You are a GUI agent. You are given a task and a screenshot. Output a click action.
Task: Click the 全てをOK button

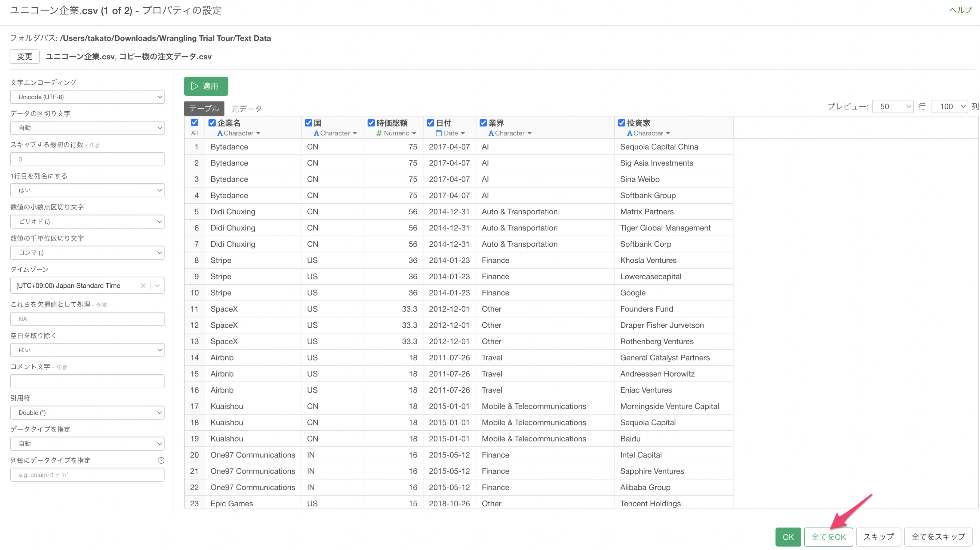829,537
